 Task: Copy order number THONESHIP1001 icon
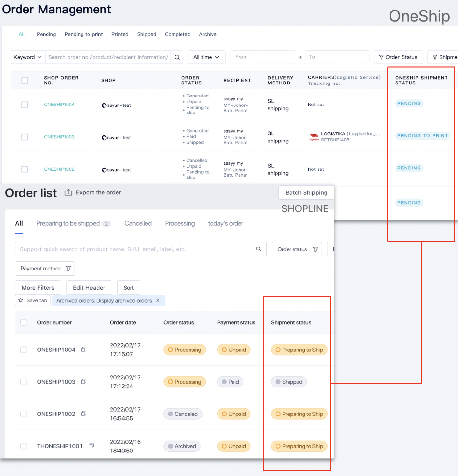(91, 446)
